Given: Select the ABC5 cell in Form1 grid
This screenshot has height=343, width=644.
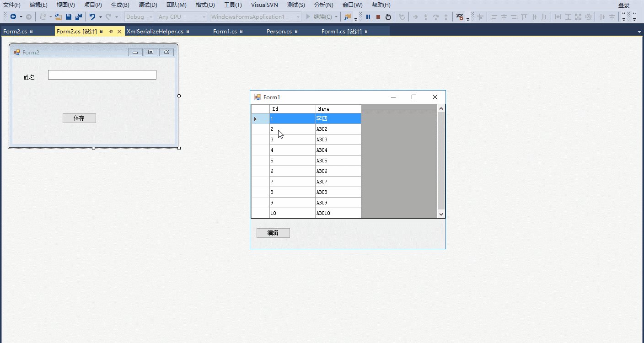Looking at the screenshot, I should tap(338, 161).
